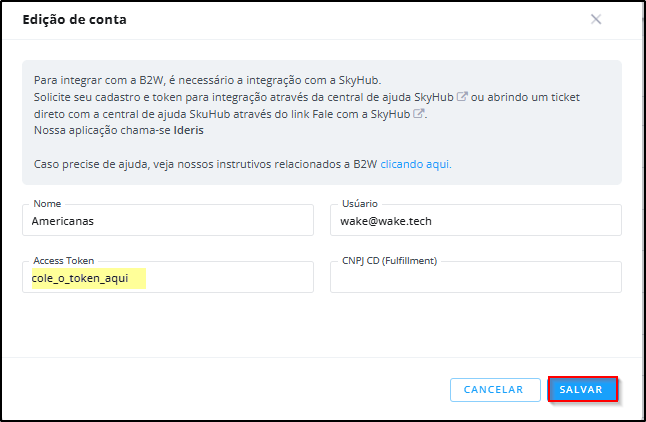Cancel editing with the CANCELAR button
646x422 pixels.
pyautogui.click(x=495, y=389)
